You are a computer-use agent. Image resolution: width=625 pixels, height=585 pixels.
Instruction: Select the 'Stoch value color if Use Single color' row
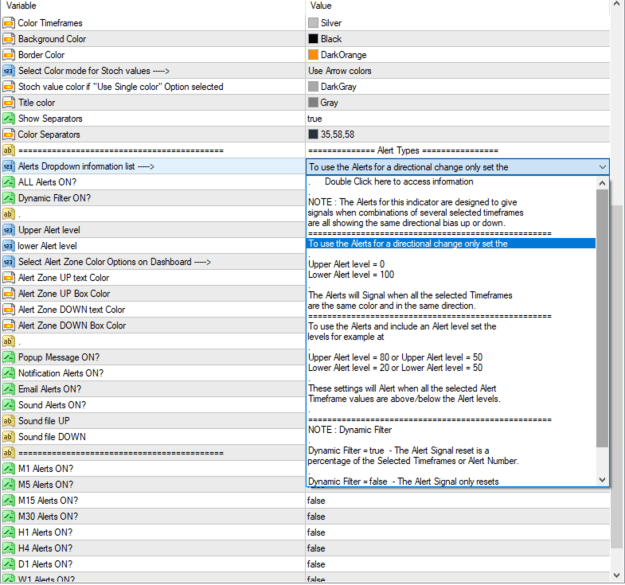(305, 87)
